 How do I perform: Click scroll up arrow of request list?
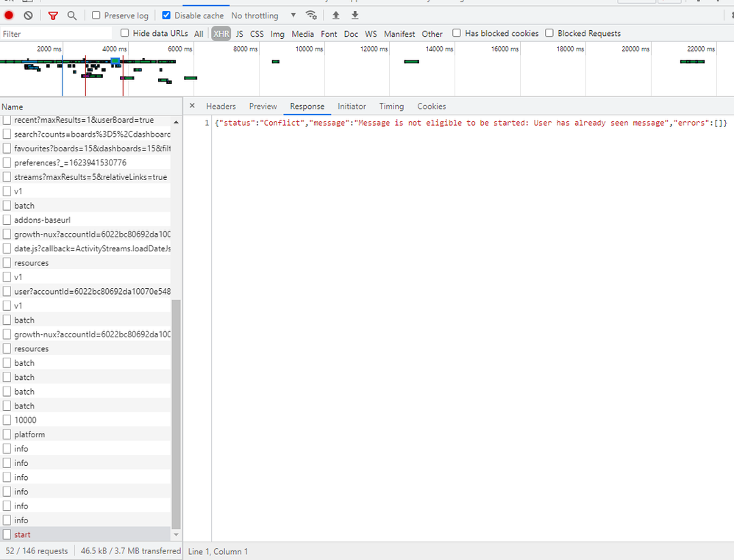[176, 122]
